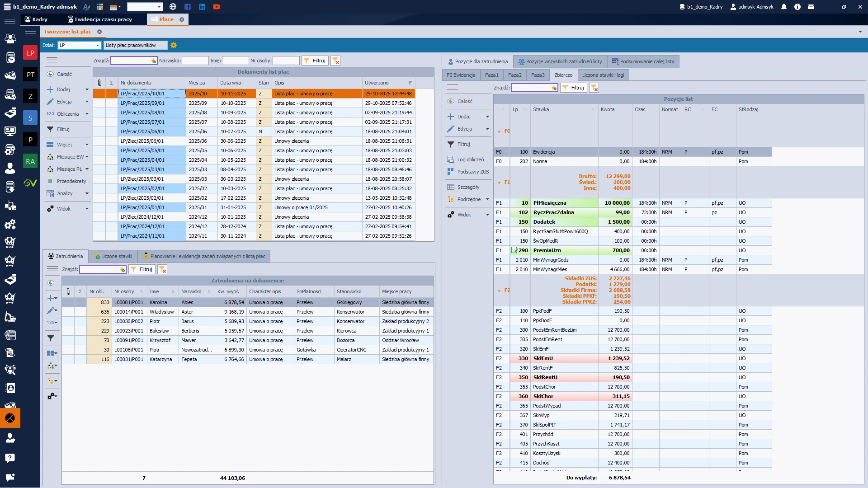Click the PT module tile in sidebar
868x488 pixels.
[x=30, y=75]
